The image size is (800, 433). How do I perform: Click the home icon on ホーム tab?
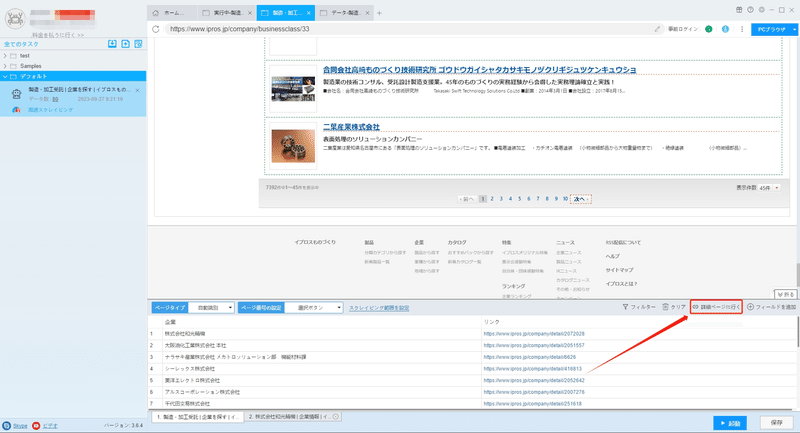tap(156, 13)
